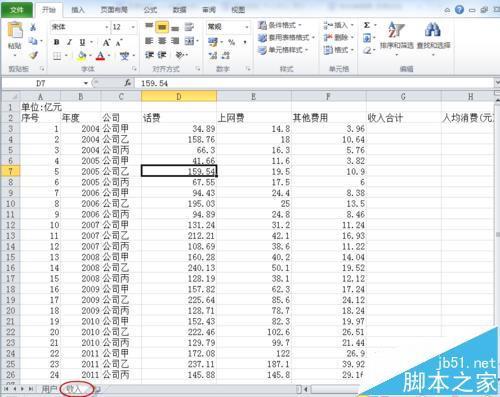
Task: Open 条件格式 conditional formatting
Action: [x=279, y=25]
